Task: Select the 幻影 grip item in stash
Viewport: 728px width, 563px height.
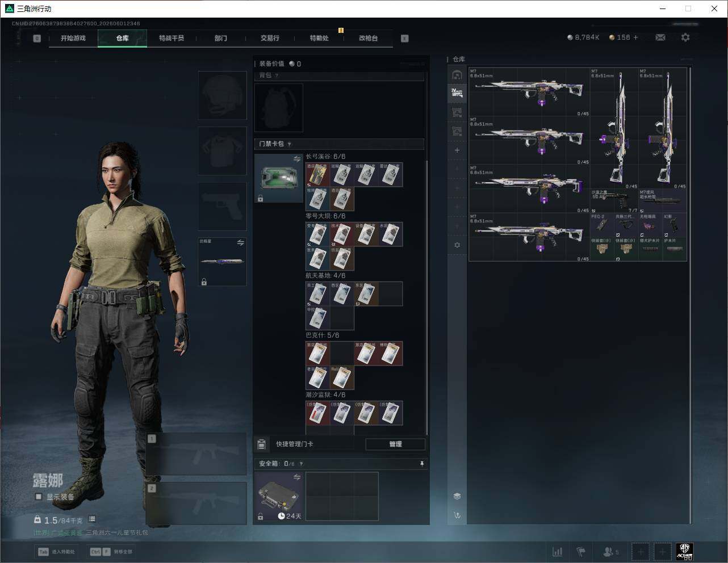Action: (x=675, y=225)
